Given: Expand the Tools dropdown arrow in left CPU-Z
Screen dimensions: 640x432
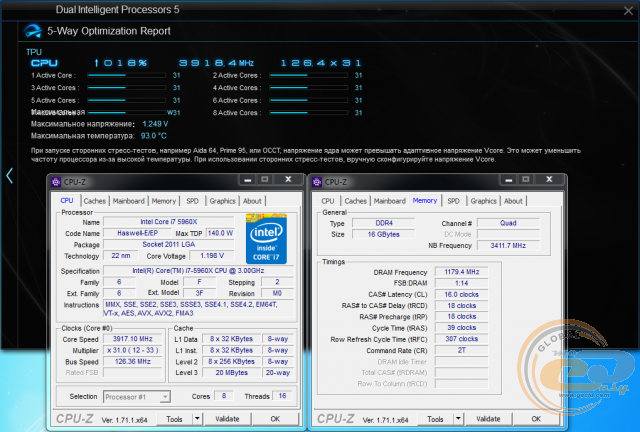Looking at the screenshot, I should click(x=198, y=419).
